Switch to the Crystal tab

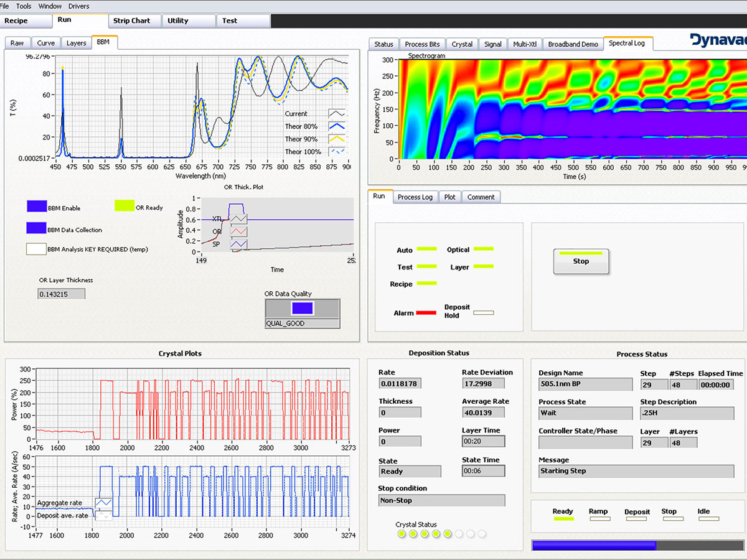point(462,44)
